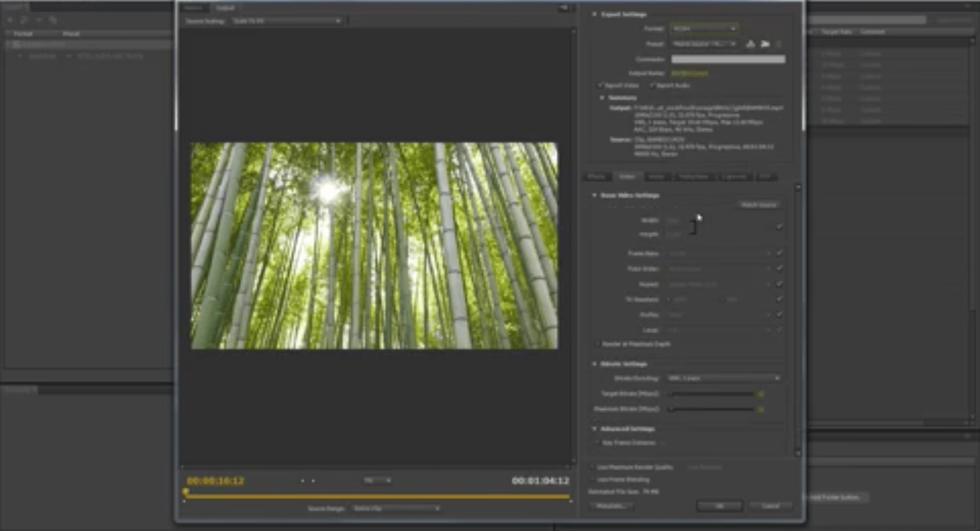Switch to the Source tab above the preview
The image size is (980, 531).
coord(193,8)
